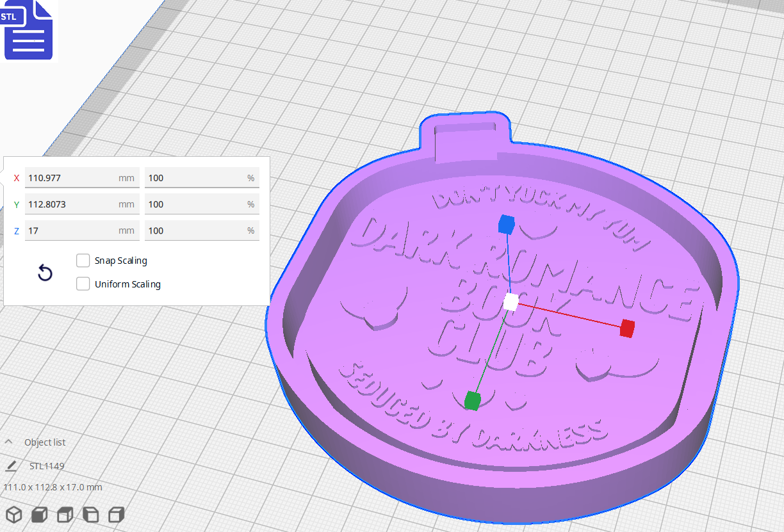Click the red X-axis scale handle
The height and width of the screenshot is (532, 784).
point(626,328)
